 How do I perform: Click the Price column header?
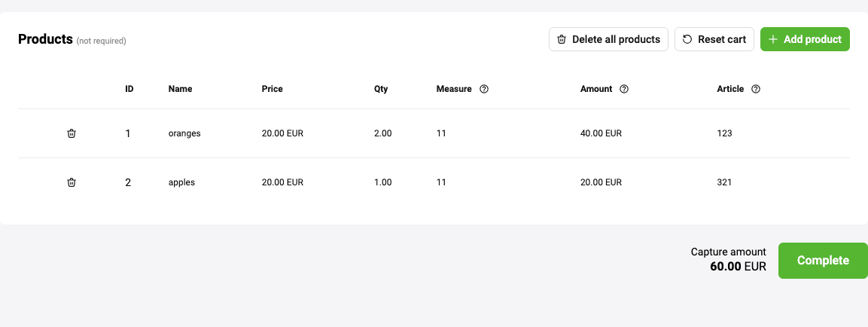pyautogui.click(x=272, y=89)
